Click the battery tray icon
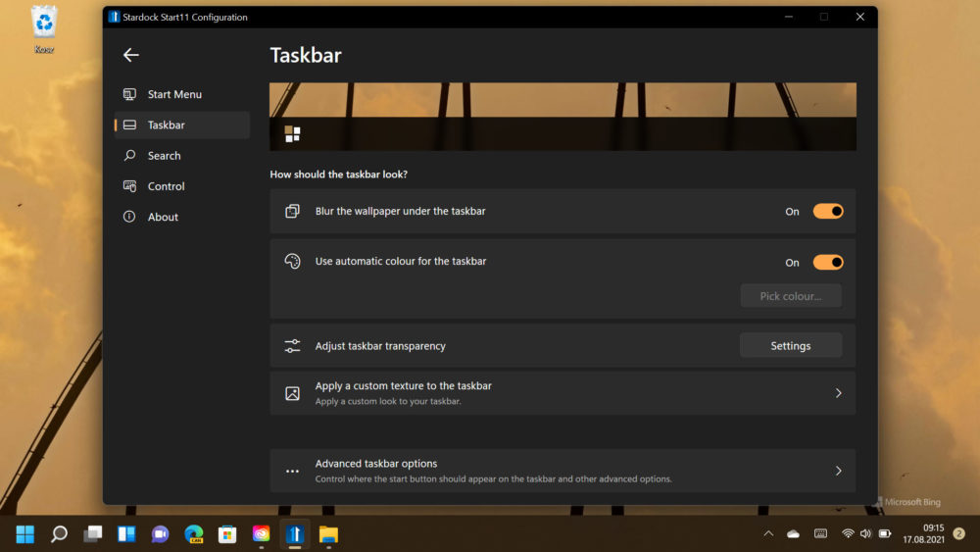 pyautogui.click(x=885, y=534)
